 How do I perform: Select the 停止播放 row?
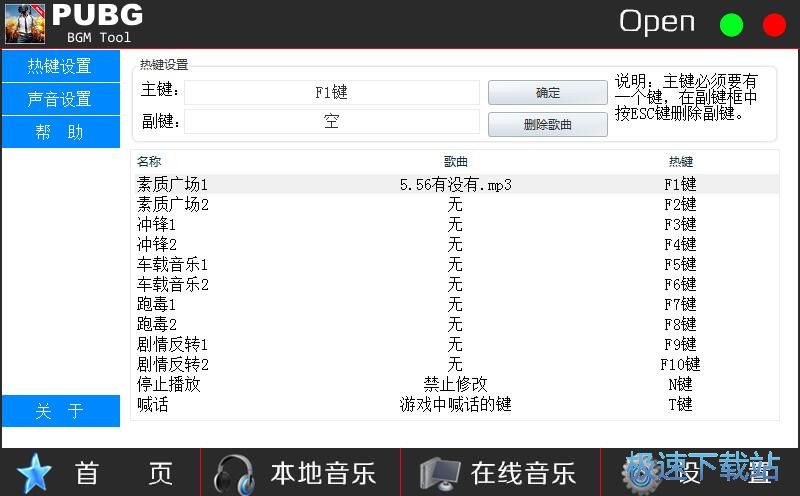[455, 384]
